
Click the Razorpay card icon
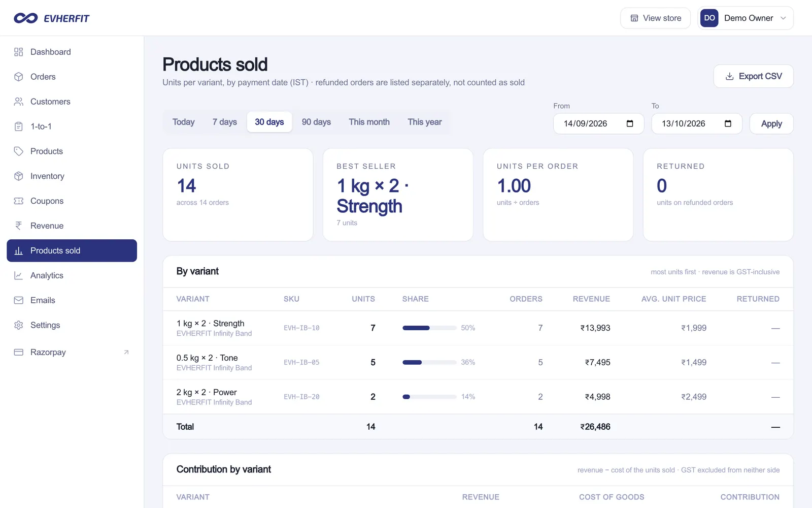(x=19, y=352)
